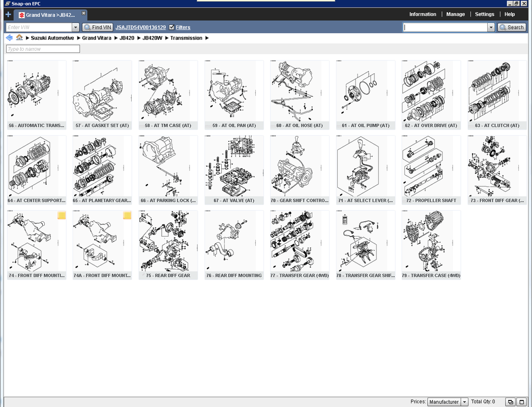The image size is (532, 407).
Task: Open the 66 - AT Parking Lock diagram
Action: click(168, 170)
